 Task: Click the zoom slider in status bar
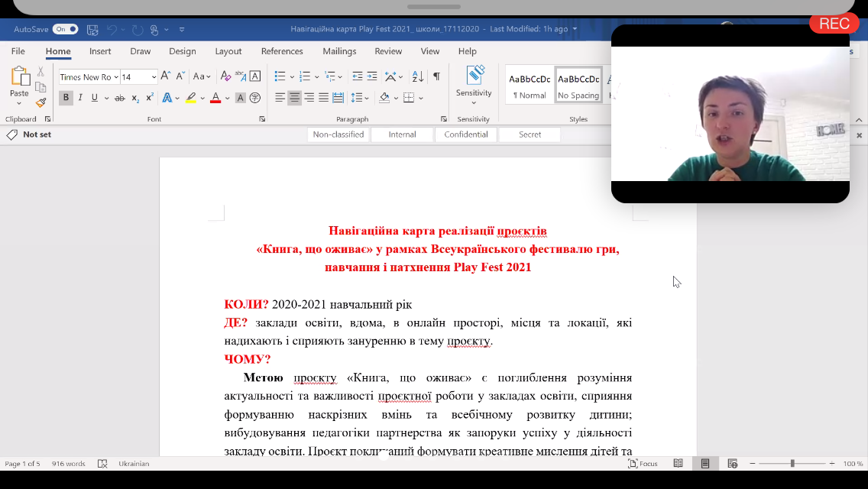(x=792, y=464)
